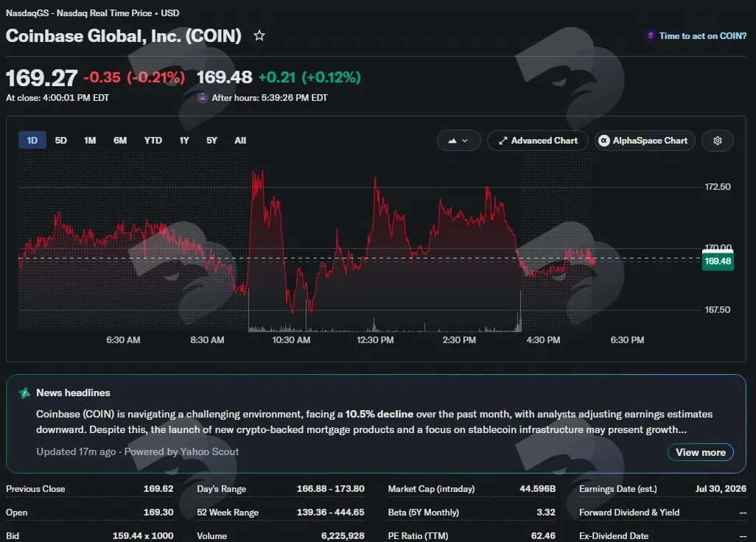Select the 6M range tab
The image size is (756, 542).
coord(120,140)
